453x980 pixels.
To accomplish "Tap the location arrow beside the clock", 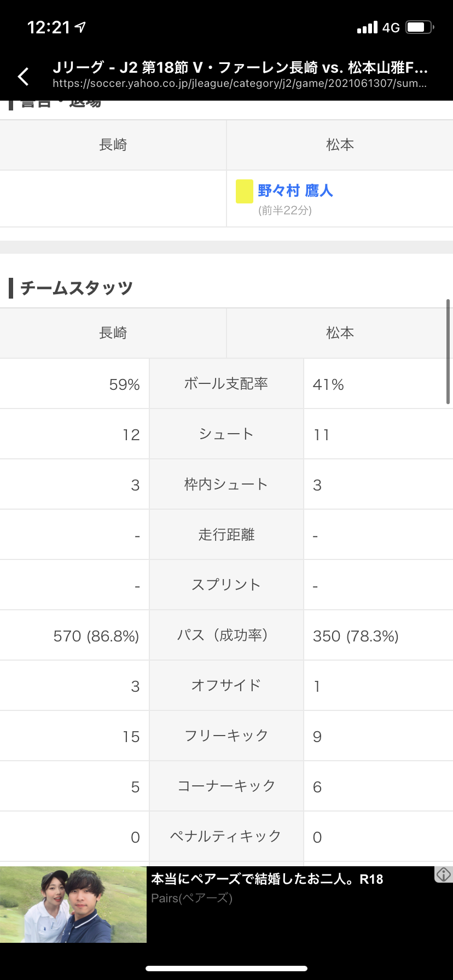I will pos(81,27).
